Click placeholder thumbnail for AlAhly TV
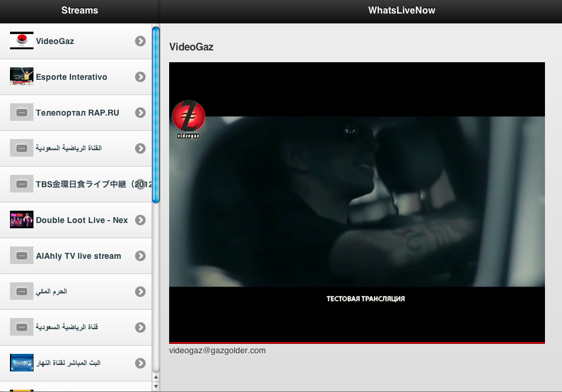The width and height of the screenshot is (562, 392). tap(22, 255)
